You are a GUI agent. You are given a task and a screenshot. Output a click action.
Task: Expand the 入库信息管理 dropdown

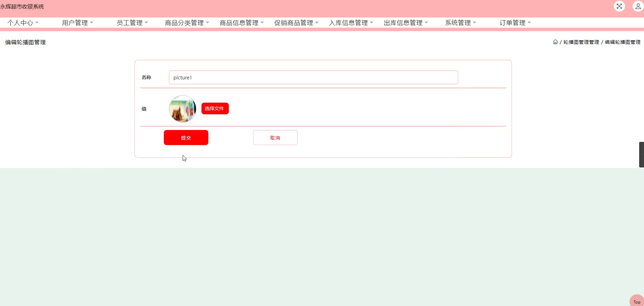[351, 23]
